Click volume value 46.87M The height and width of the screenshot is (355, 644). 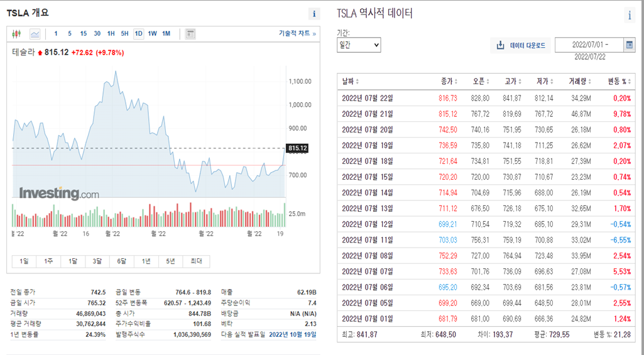pos(581,114)
